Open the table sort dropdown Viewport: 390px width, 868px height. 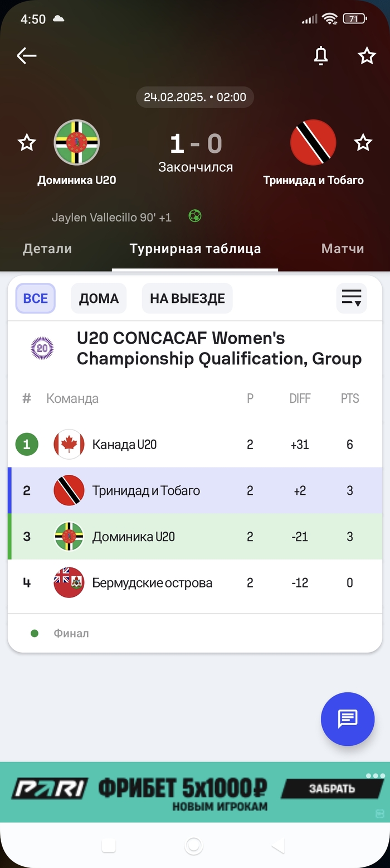(x=352, y=298)
